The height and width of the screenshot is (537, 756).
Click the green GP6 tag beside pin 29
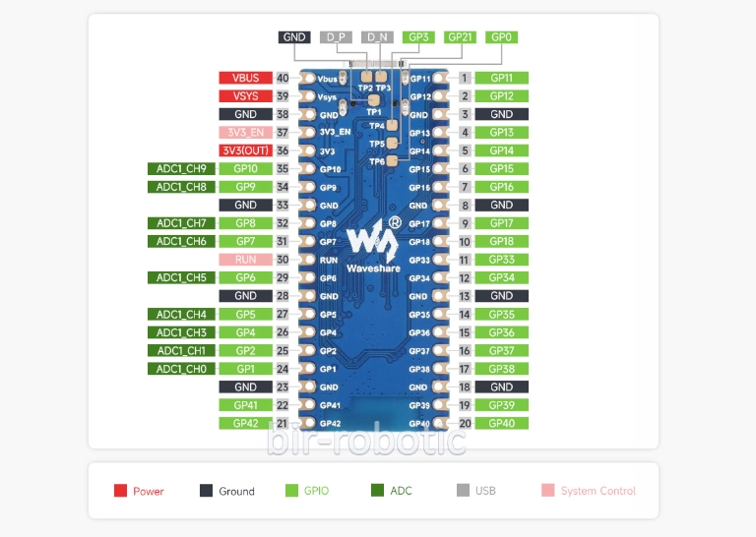click(245, 277)
